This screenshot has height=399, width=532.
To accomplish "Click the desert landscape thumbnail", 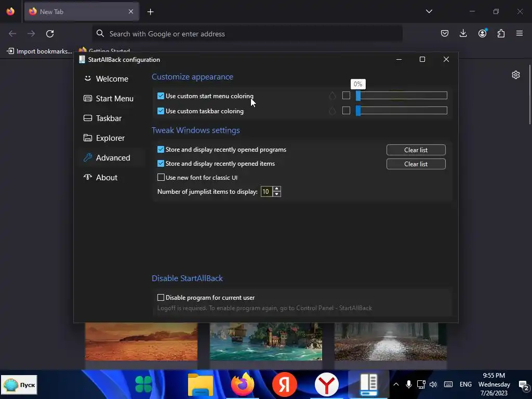I will [x=141, y=342].
